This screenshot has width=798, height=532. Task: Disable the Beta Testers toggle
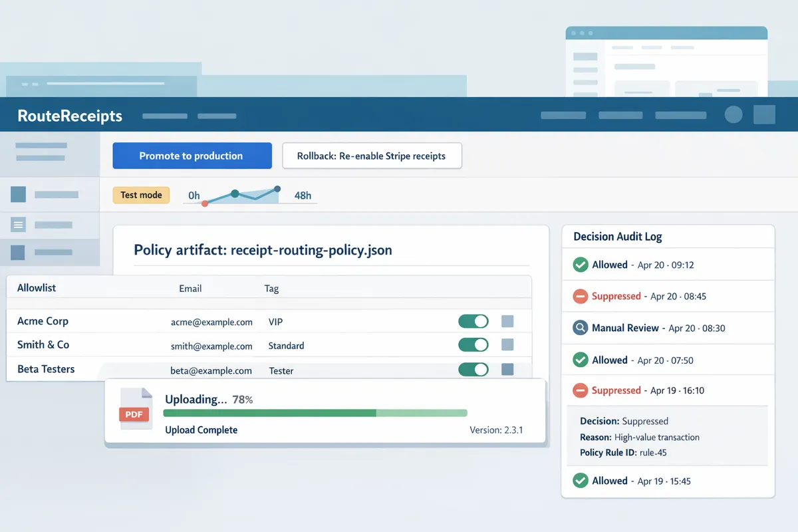(x=473, y=370)
